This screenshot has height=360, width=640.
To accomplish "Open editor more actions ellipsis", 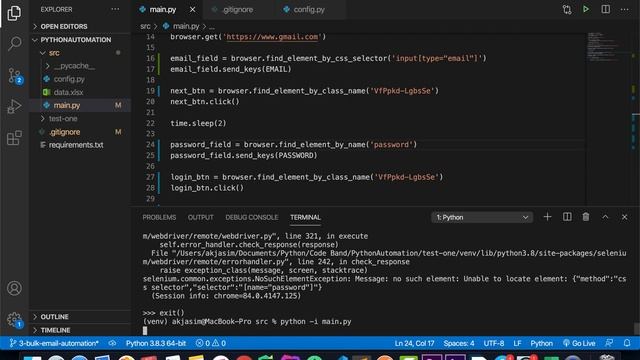I will [624, 9].
